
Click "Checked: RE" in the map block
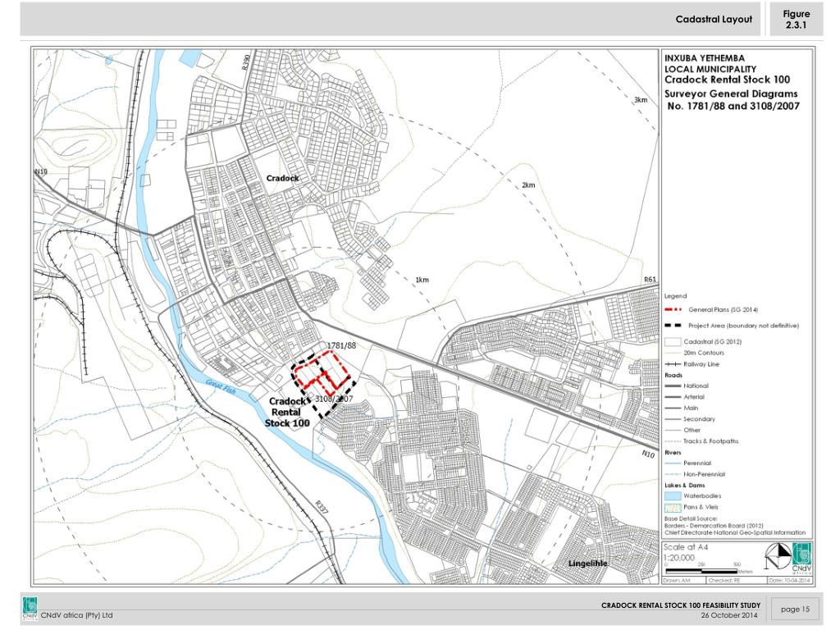pyautogui.click(x=724, y=581)
